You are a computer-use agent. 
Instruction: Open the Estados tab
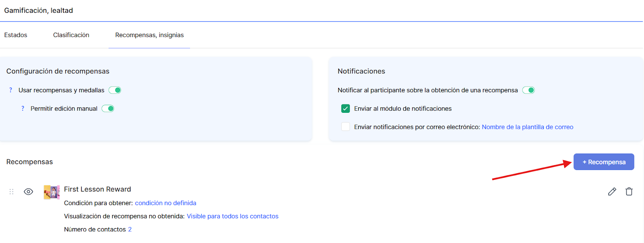coord(16,35)
